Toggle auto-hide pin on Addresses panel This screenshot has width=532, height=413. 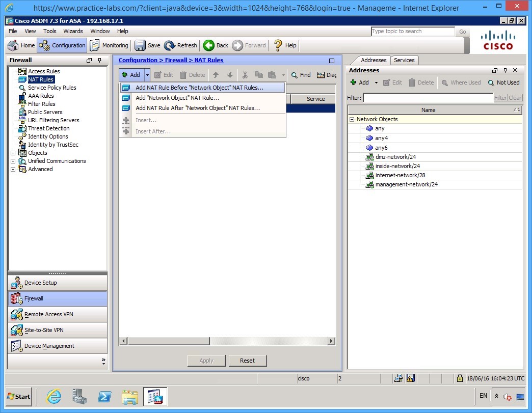(x=505, y=70)
